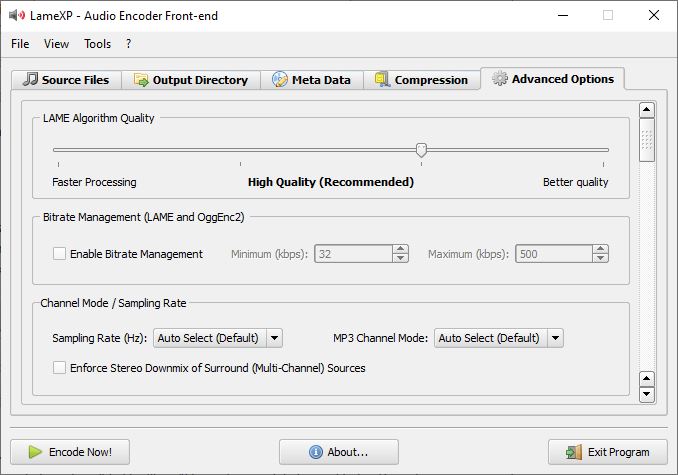Click the About... button
Screen dimensions: 678x475
(x=339, y=452)
